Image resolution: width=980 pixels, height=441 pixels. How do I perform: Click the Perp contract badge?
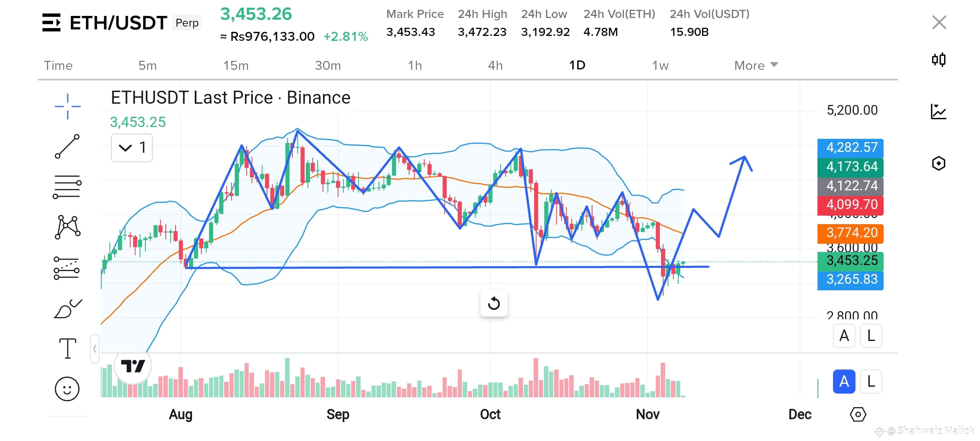[187, 23]
